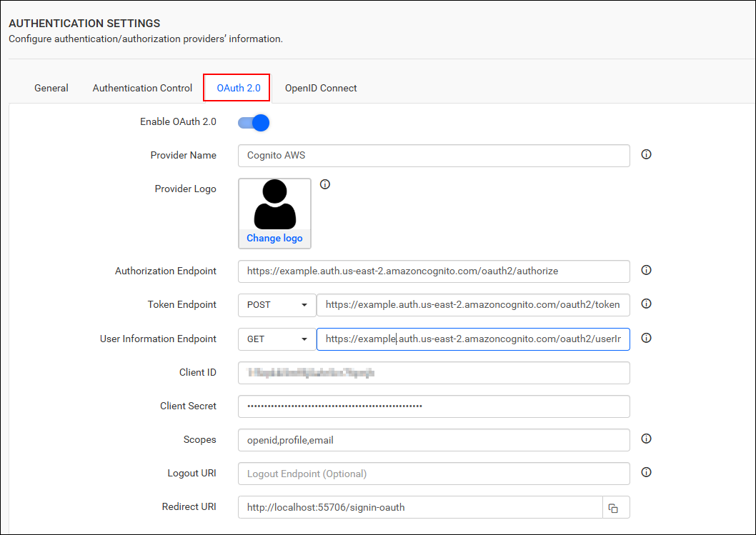Open the OpenID Connect tab
The height and width of the screenshot is (535, 756).
[x=321, y=88]
